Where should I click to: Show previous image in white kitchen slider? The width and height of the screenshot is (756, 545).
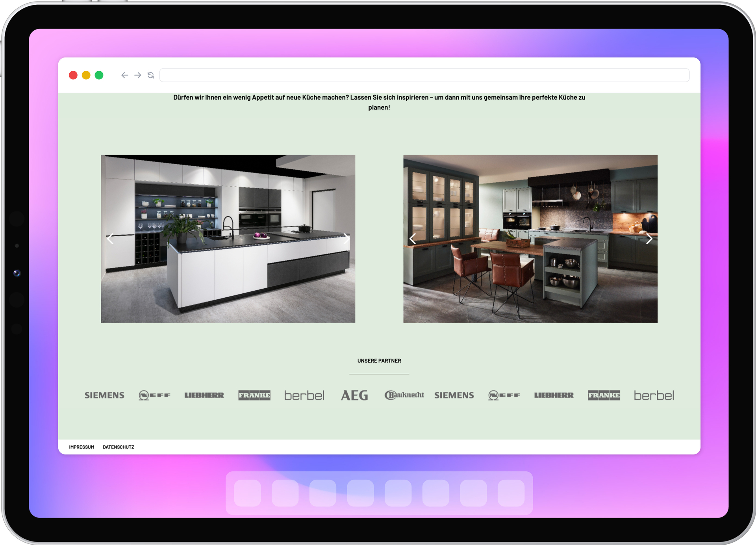click(x=110, y=239)
